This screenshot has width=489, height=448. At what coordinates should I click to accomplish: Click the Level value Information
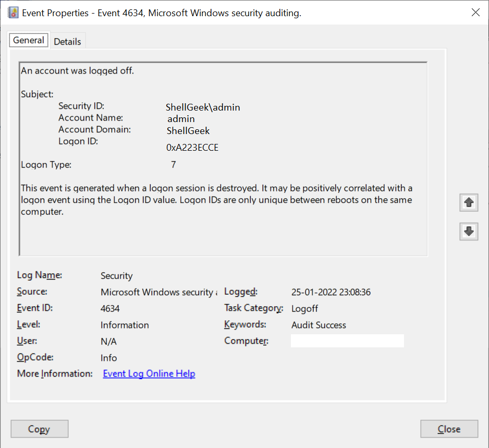[x=125, y=324]
